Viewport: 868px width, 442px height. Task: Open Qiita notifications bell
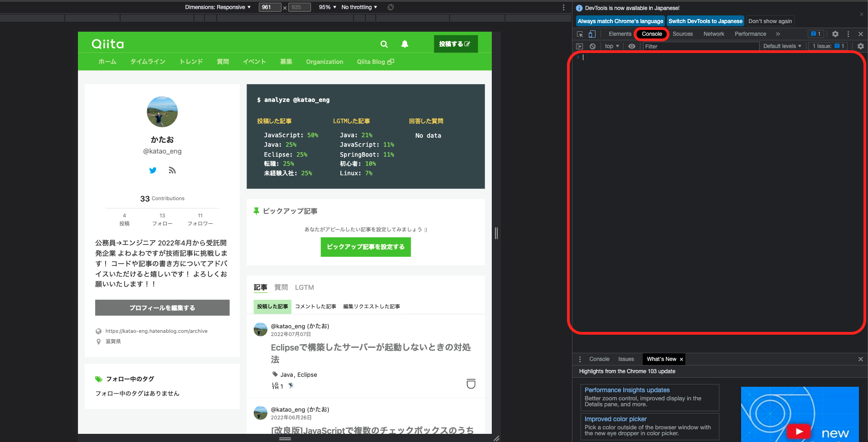(404, 44)
